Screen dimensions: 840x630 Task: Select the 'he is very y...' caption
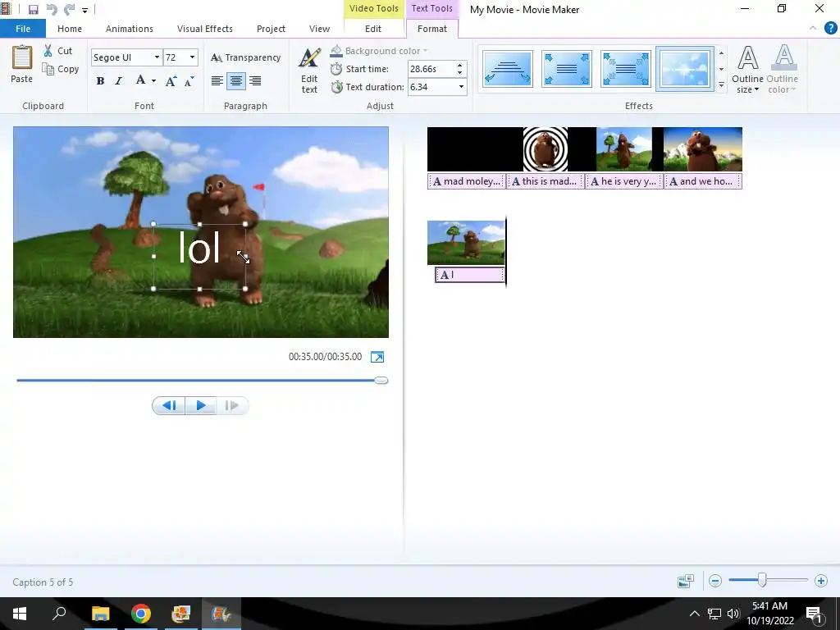click(624, 181)
